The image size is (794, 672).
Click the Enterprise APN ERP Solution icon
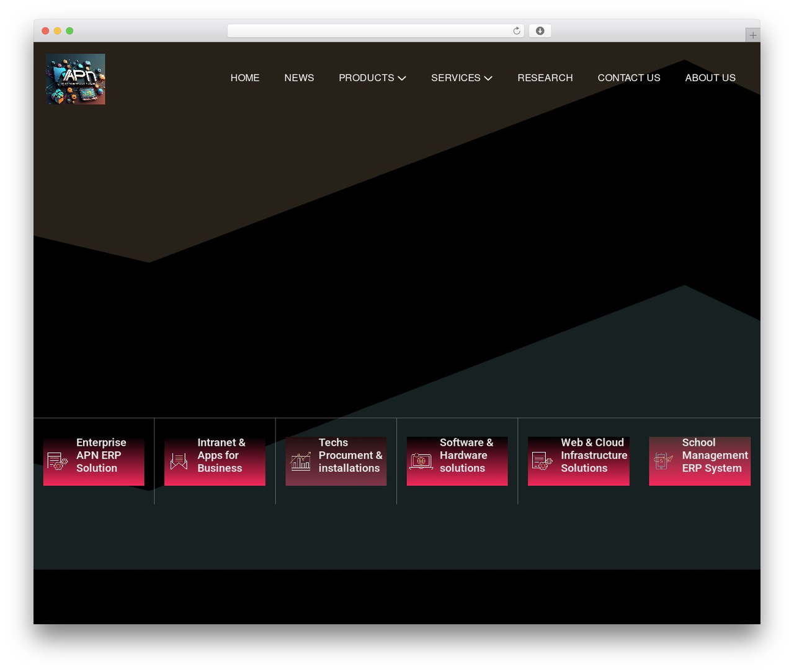(57, 461)
